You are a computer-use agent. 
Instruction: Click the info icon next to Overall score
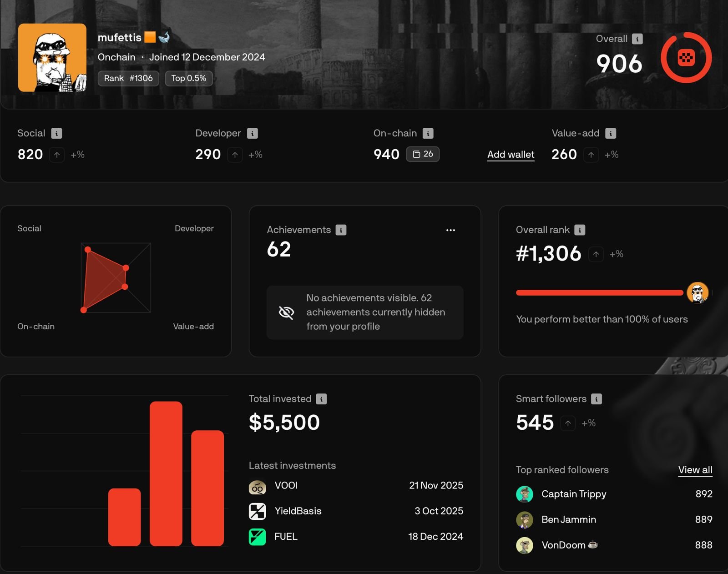click(637, 39)
